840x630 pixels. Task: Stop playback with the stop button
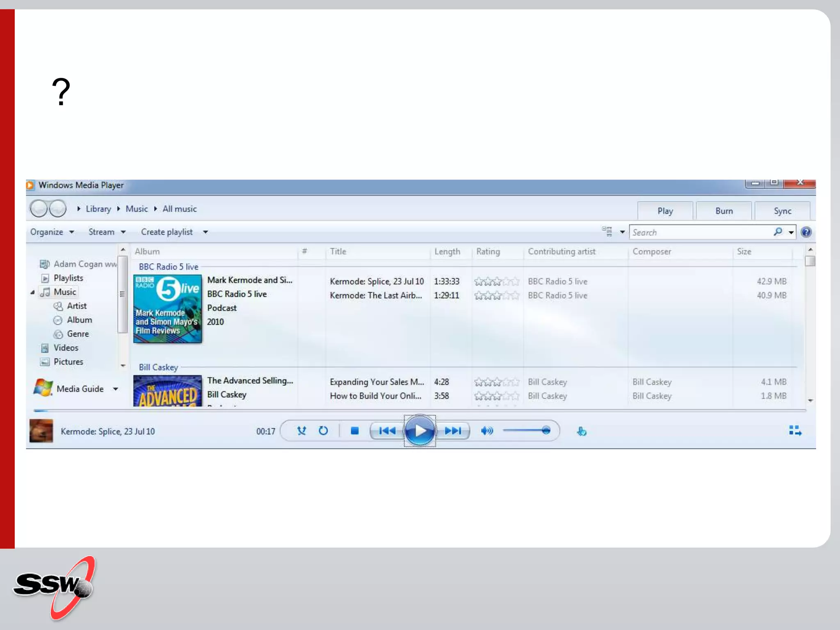(x=355, y=431)
